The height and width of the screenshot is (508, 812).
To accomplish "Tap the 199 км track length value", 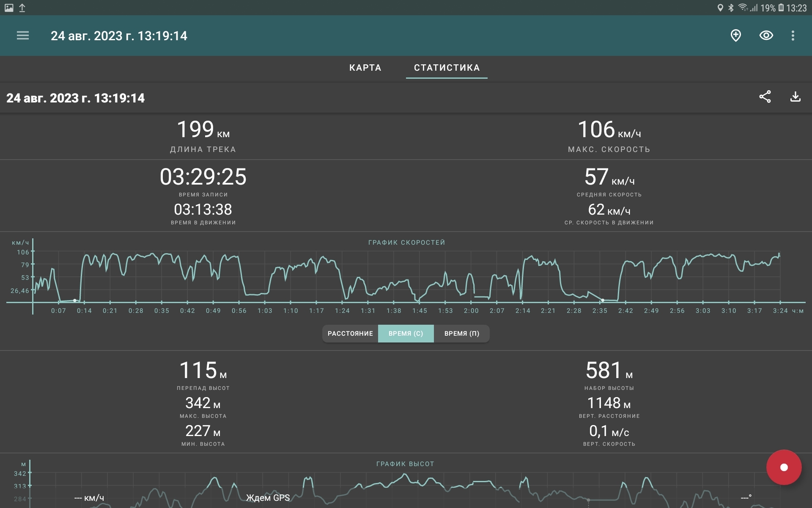I will pyautogui.click(x=203, y=130).
